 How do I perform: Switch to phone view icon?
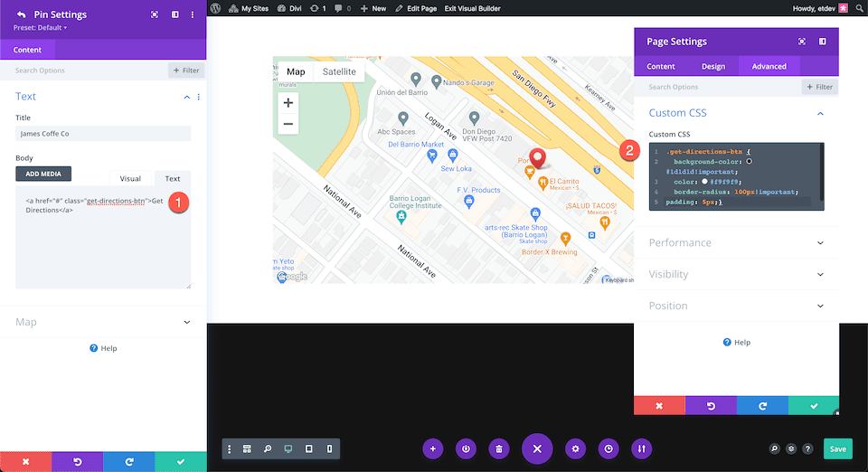(329, 448)
